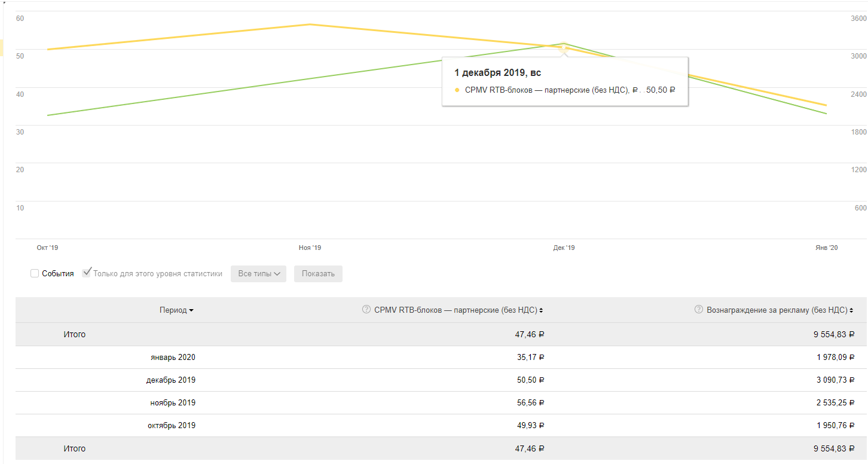The image size is (868, 464).
Task: Open the Все типы dropdown
Action: pos(258,274)
